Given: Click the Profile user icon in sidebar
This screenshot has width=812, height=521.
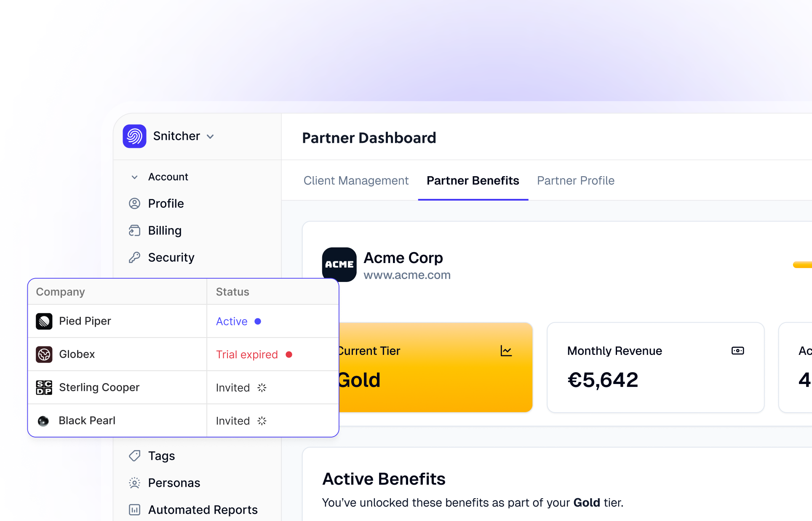Looking at the screenshot, I should (x=134, y=204).
